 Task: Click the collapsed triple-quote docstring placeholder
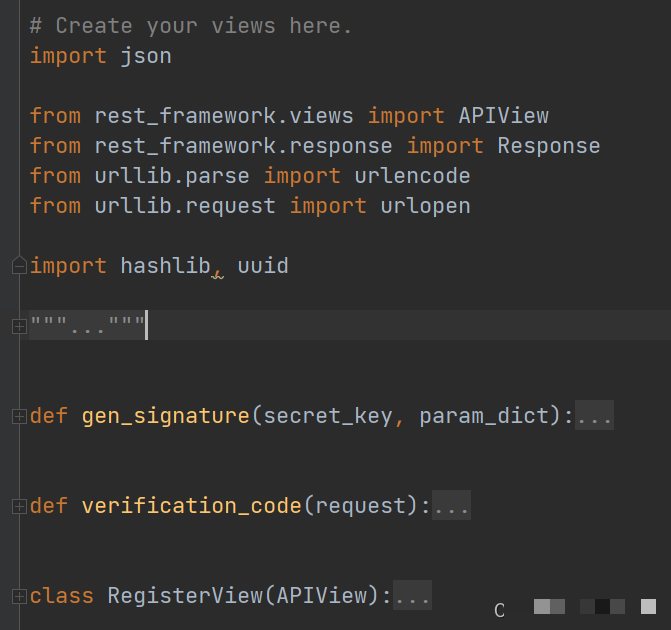click(88, 326)
